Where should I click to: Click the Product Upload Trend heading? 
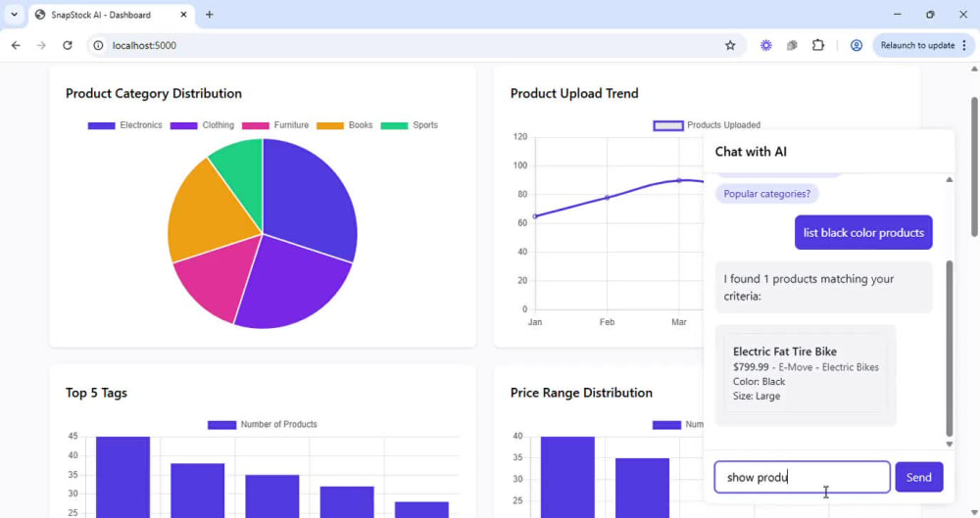pyautogui.click(x=574, y=94)
